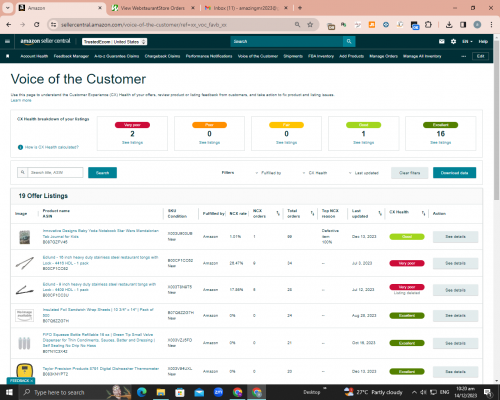500x400 pixels.
Task: Click the page vertical scrollbar
Action: [x=497, y=120]
